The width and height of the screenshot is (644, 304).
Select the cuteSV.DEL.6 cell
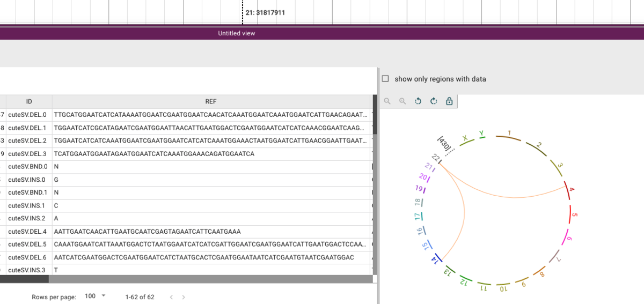click(x=29, y=257)
